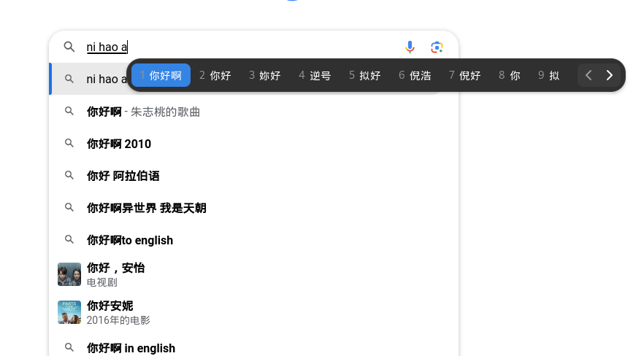The image size is (644, 356).
Task: Select suggestion 你好安妮 2016年的电影
Action: pyautogui.click(x=254, y=312)
